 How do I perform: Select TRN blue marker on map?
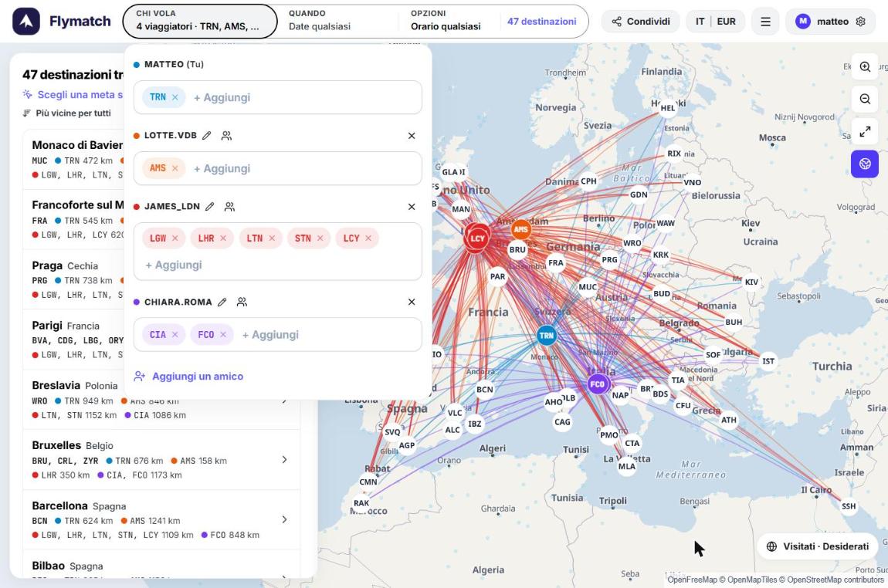coord(547,335)
